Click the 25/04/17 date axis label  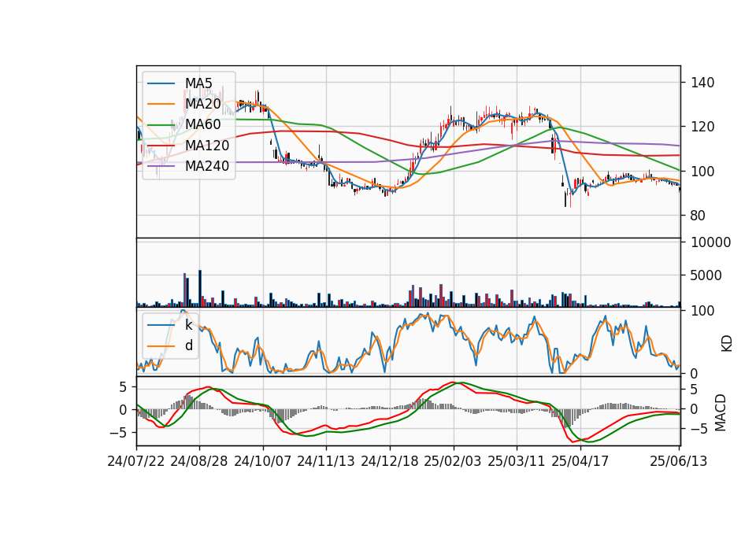tap(580, 461)
